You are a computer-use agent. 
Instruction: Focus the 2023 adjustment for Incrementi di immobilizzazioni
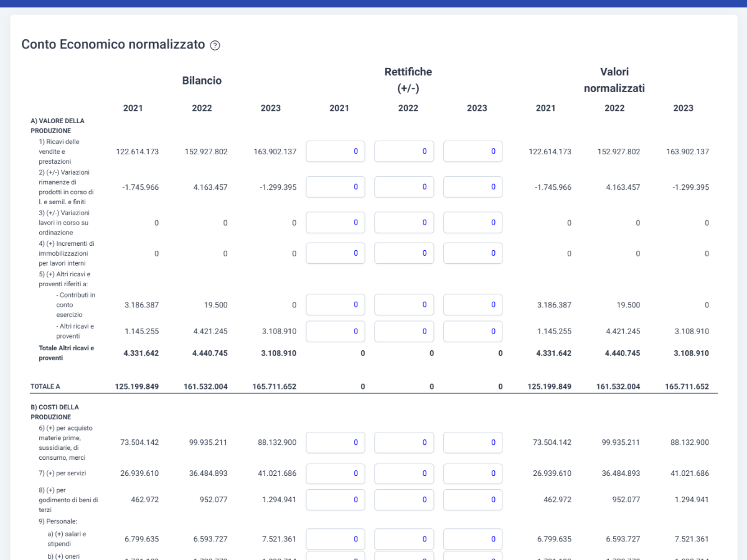(473, 253)
